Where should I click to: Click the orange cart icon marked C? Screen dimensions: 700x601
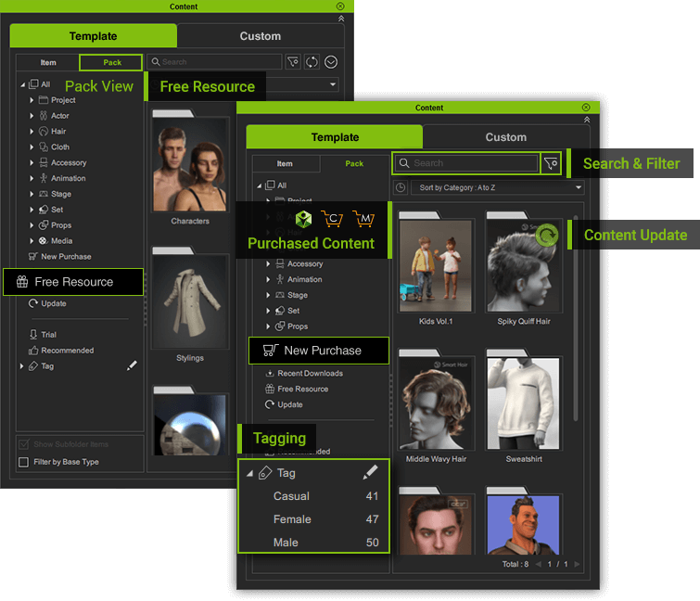(332, 220)
